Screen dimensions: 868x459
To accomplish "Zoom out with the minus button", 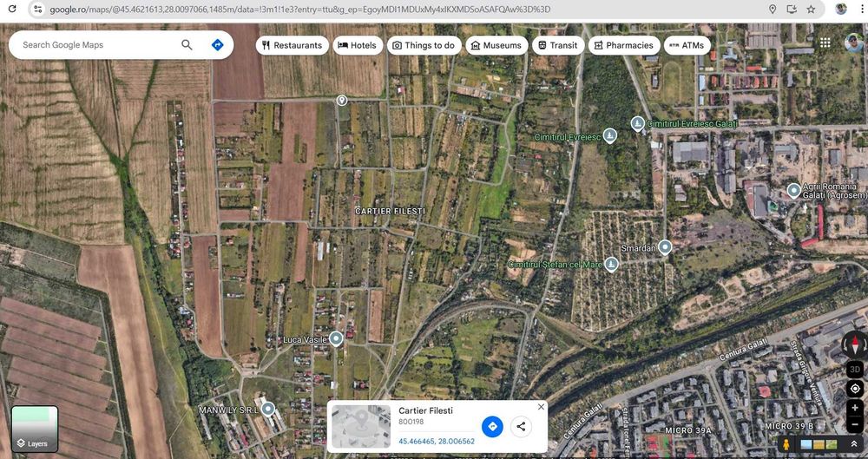I will (855, 424).
